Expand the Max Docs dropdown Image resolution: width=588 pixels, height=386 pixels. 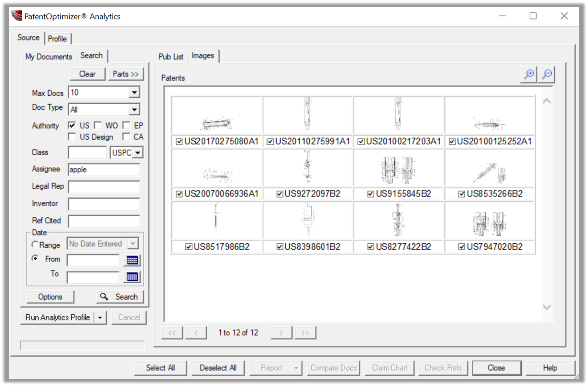(x=134, y=92)
